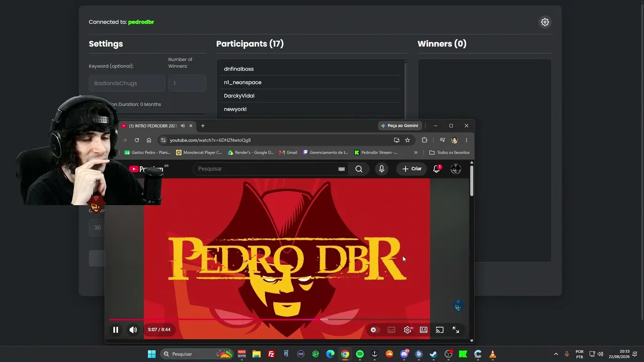Open Chrome media controls icon
This screenshot has height=362, width=644.
[442, 140]
